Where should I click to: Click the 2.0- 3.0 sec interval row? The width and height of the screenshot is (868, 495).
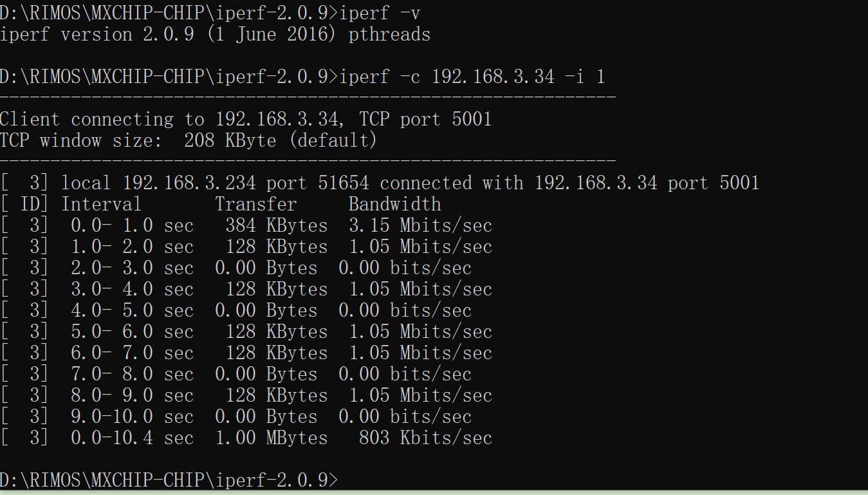(x=236, y=268)
